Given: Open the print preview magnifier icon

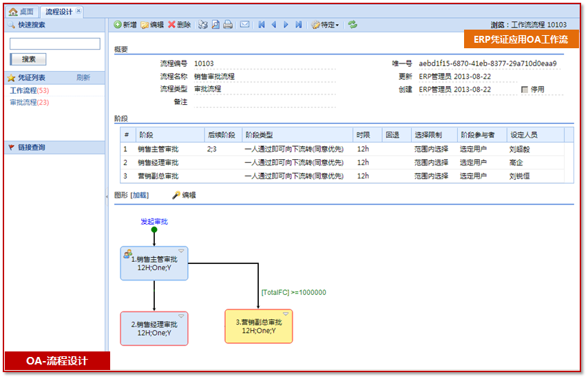Looking at the screenshot, I should pyautogui.click(x=216, y=25).
